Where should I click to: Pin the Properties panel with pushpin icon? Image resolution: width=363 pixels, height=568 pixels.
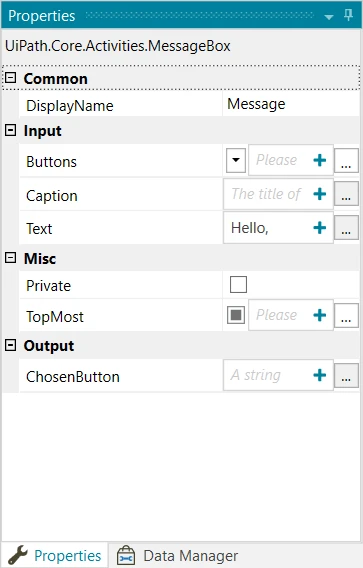[x=348, y=15]
